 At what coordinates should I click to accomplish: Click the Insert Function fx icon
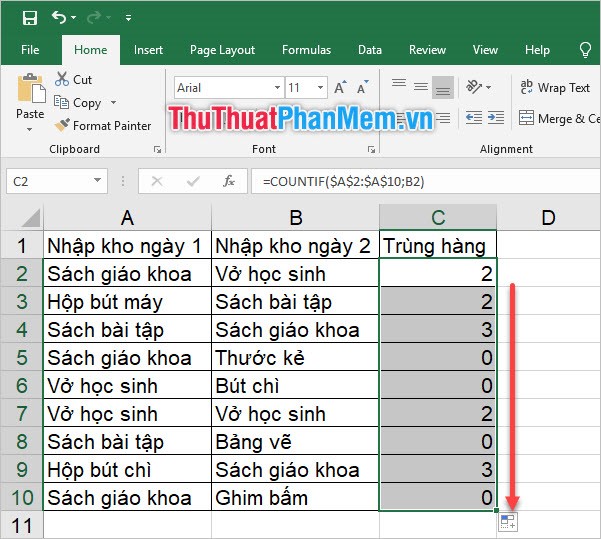(x=229, y=181)
